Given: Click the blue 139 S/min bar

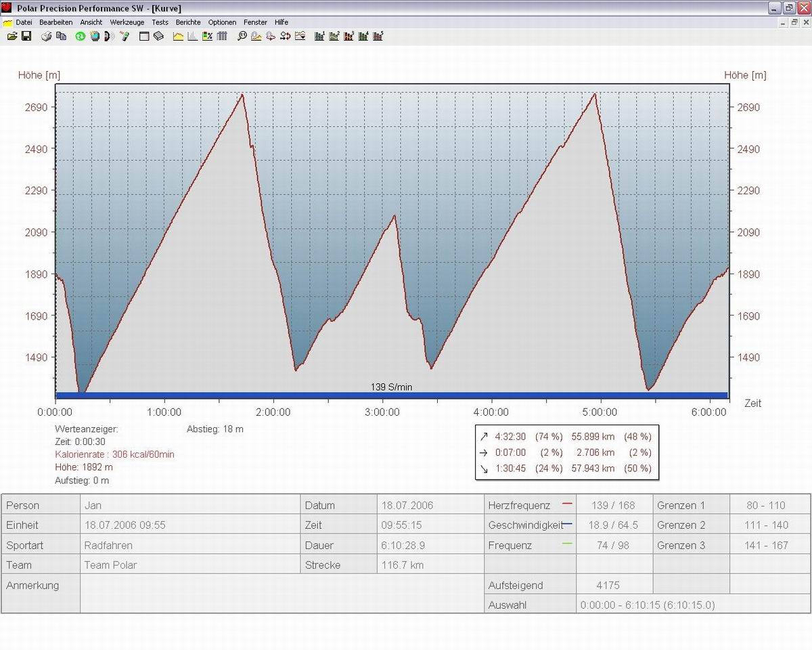Looking at the screenshot, I should pyautogui.click(x=391, y=395).
